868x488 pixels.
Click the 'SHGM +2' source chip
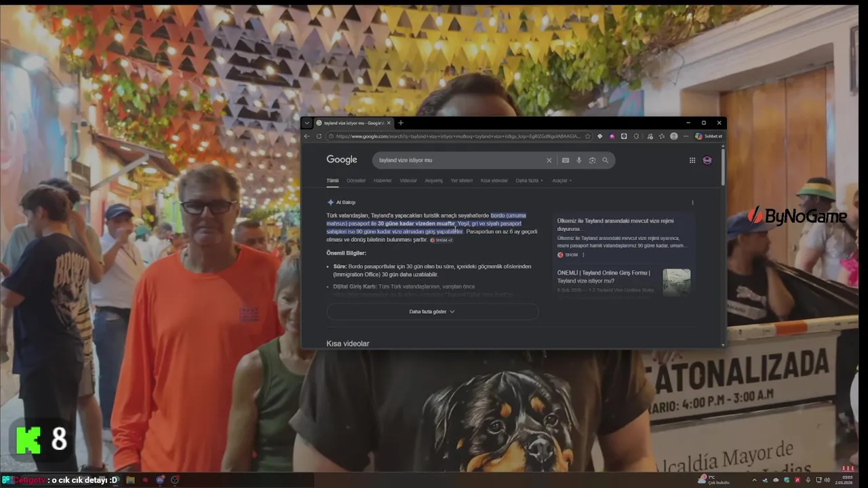tap(441, 240)
